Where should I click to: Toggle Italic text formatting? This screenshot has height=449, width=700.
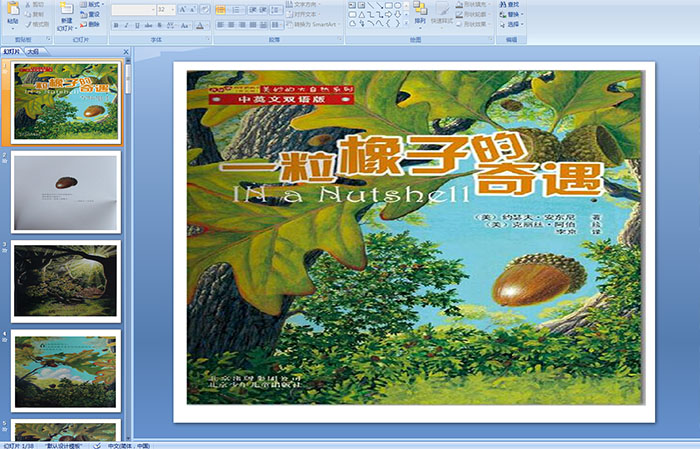127,25
